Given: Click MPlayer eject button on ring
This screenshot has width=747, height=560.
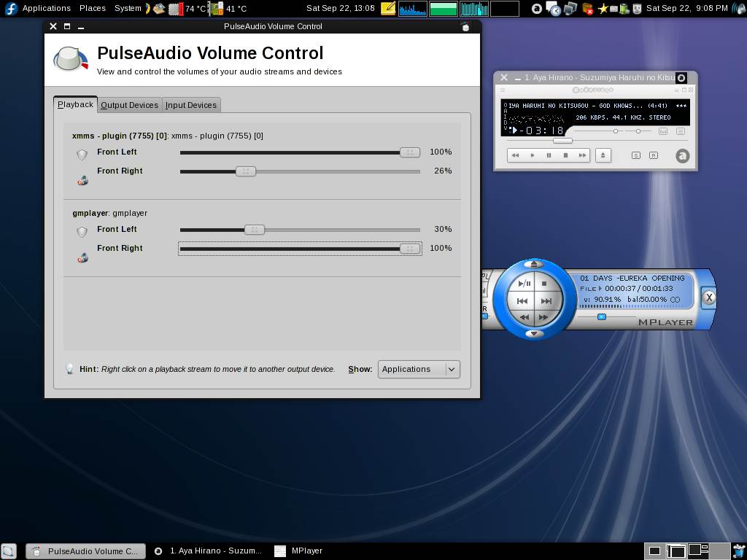Looking at the screenshot, I should point(533,264).
